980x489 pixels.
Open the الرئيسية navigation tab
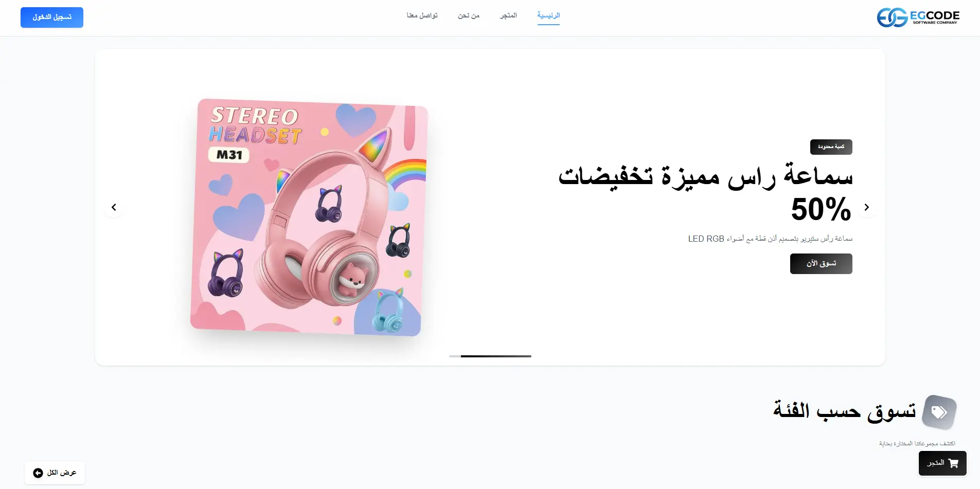pos(548,15)
